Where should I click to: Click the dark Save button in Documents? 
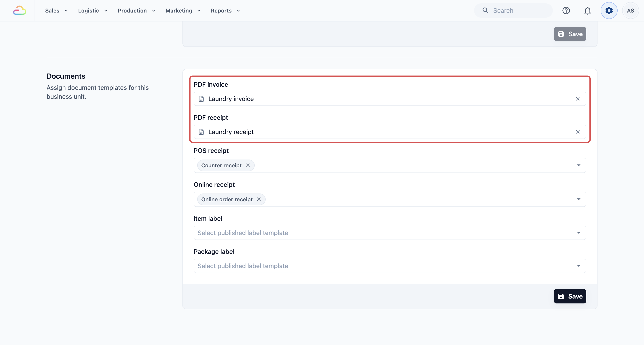coord(570,296)
